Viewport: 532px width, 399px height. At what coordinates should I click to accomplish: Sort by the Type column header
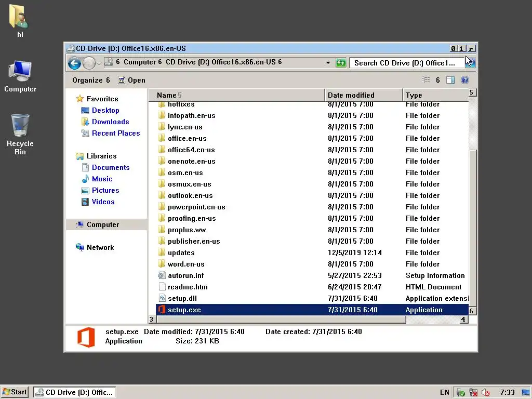click(x=435, y=95)
